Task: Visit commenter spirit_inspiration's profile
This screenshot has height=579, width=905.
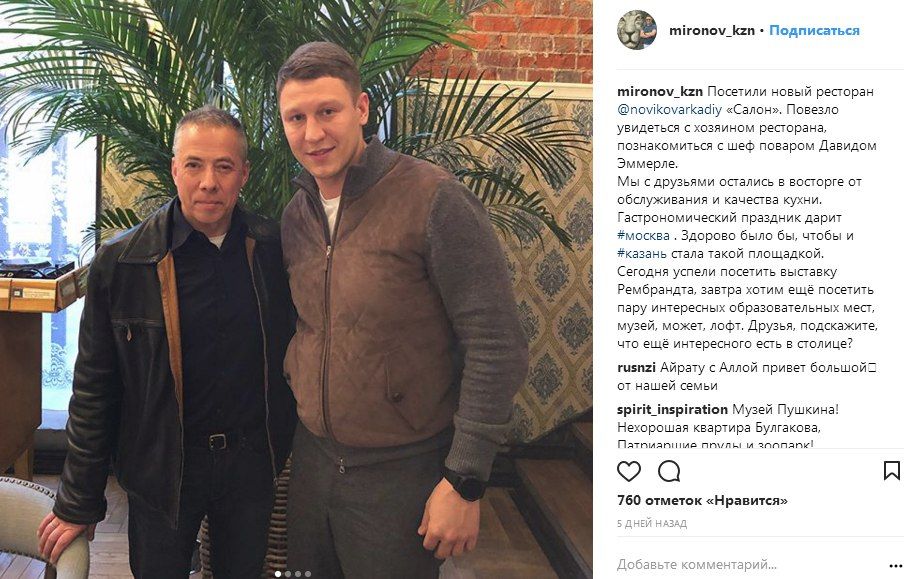Action: click(x=672, y=410)
